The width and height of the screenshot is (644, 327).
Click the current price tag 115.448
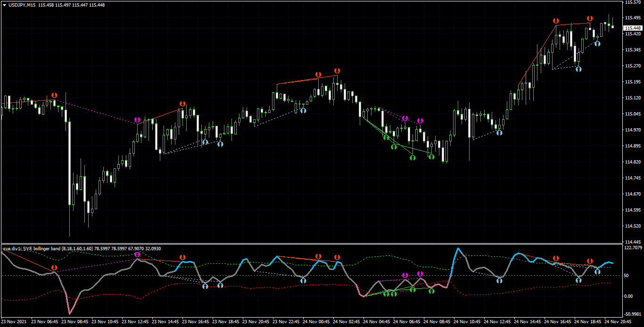tap(632, 28)
